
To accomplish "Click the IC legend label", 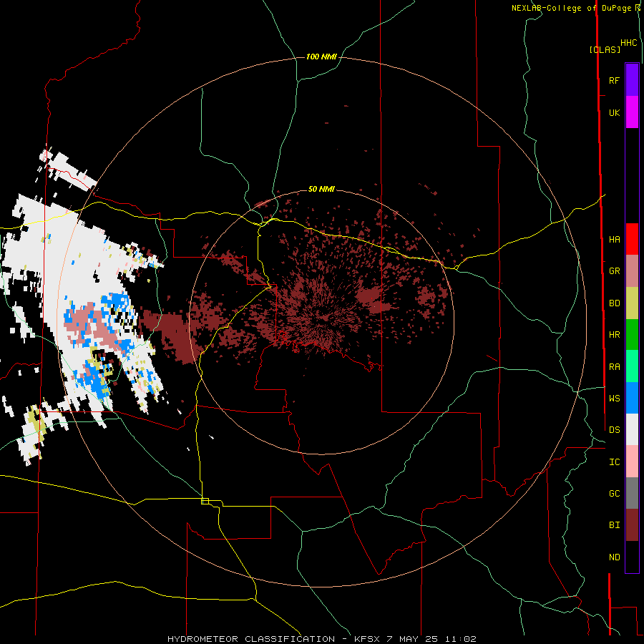I will pyautogui.click(x=614, y=462).
